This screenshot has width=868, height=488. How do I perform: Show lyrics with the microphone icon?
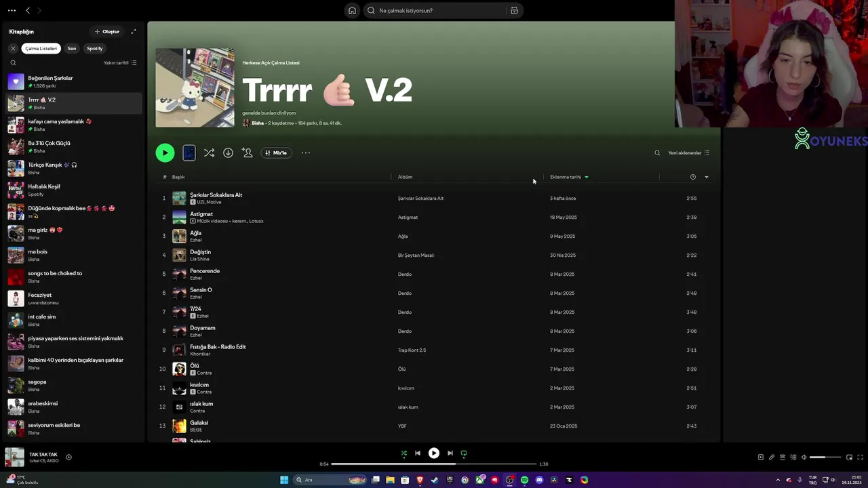(x=771, y=457)
